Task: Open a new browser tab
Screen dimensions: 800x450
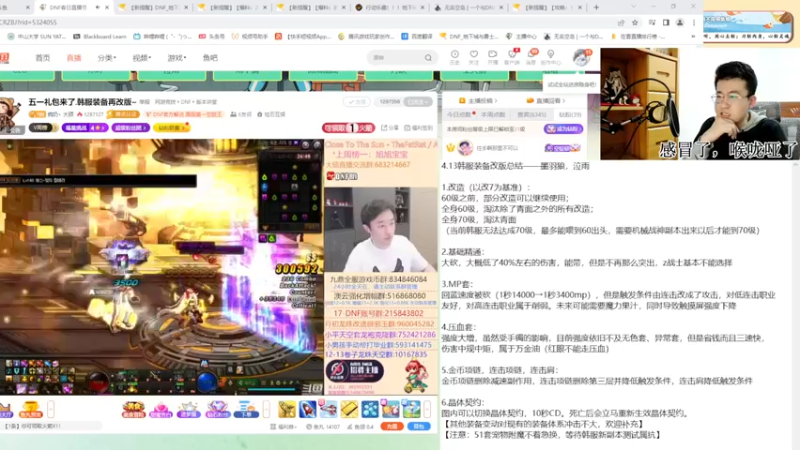Action: [596, 7]
